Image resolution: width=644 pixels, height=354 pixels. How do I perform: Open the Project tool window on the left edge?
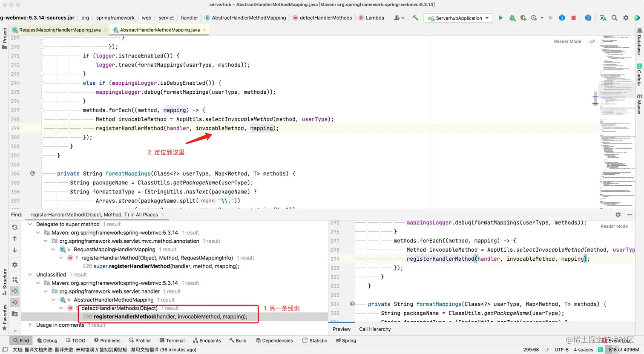pos(5,38)
